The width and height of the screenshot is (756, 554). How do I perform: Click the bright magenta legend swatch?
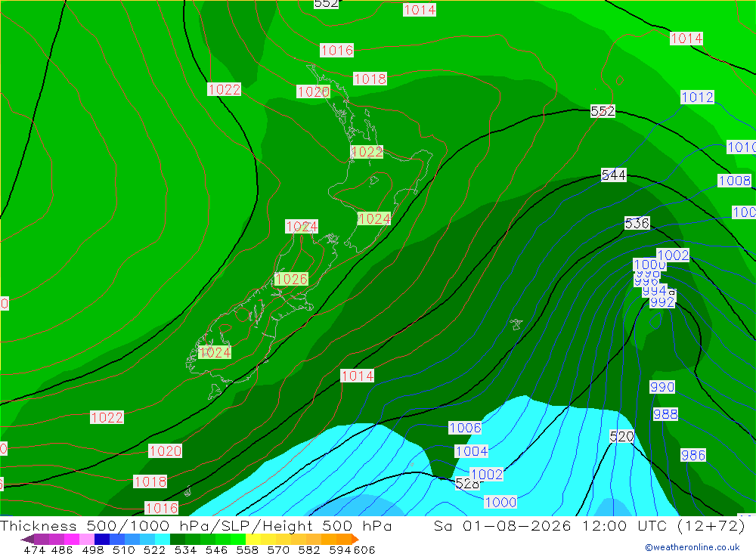click(x=72, y=539)
